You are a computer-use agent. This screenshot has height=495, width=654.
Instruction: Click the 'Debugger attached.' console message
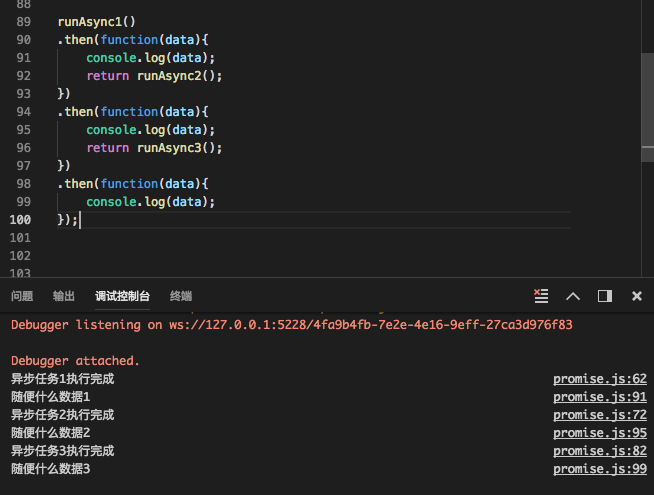[76, 360]
